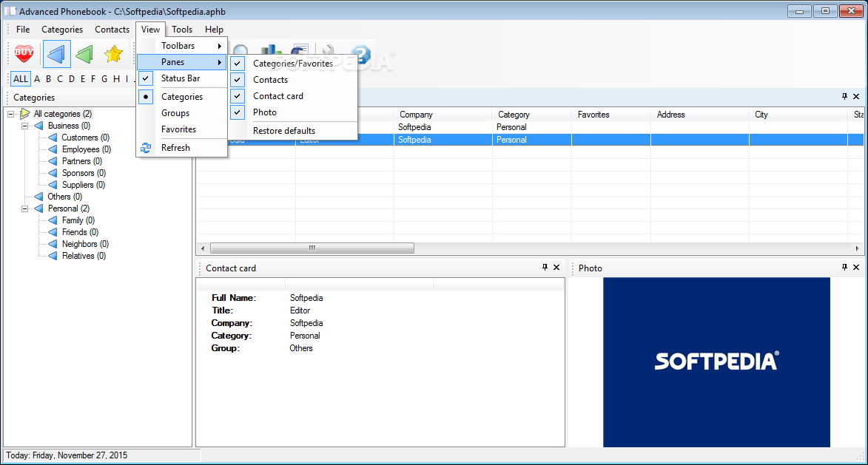Image resolution: width=868 pixels, height=465 pixels.
Task: Click the yellow star Favorites toolbar icon
Action: (x=113, y=54)
